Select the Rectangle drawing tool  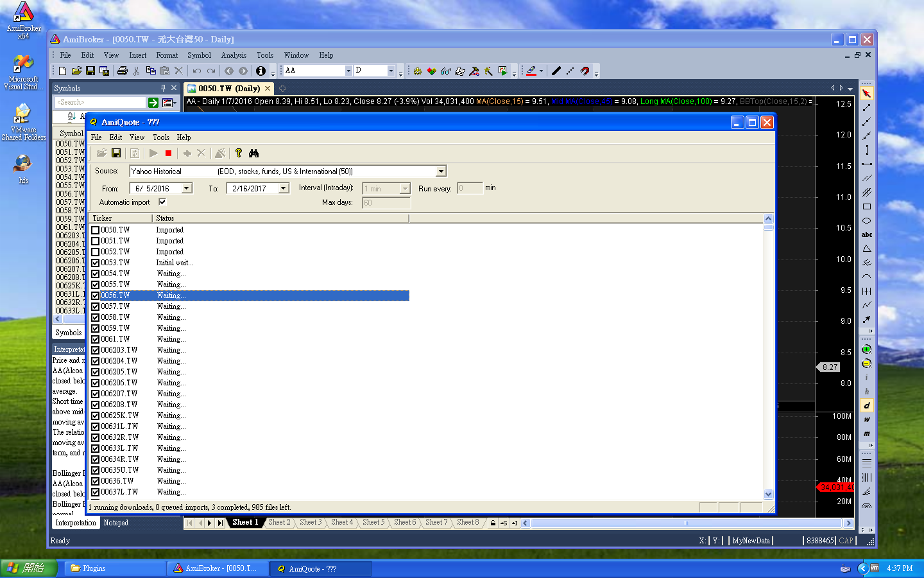click(x=867, y=207)
